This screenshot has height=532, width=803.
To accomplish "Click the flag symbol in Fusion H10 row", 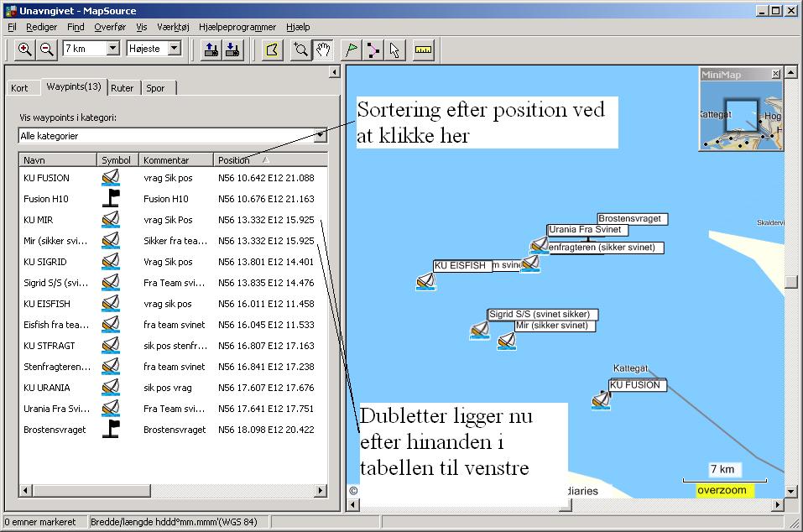I will [111, 198].
